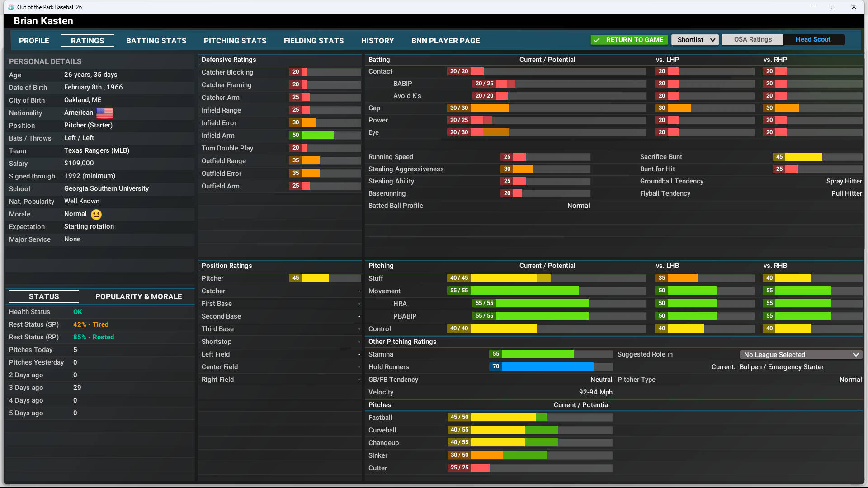Click the Infield Arm green rating bar
This screenshot has width=868, height=488.
tap(317, 135)
